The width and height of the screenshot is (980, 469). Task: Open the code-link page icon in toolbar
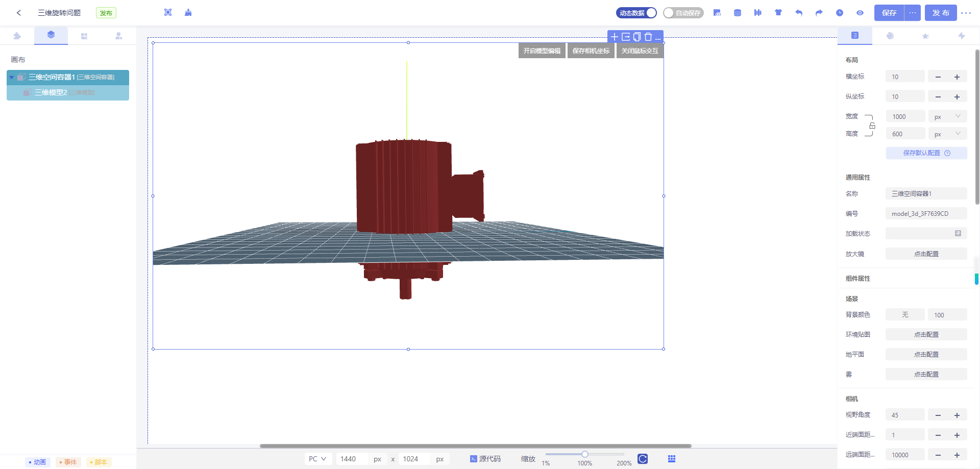(717, 13)
